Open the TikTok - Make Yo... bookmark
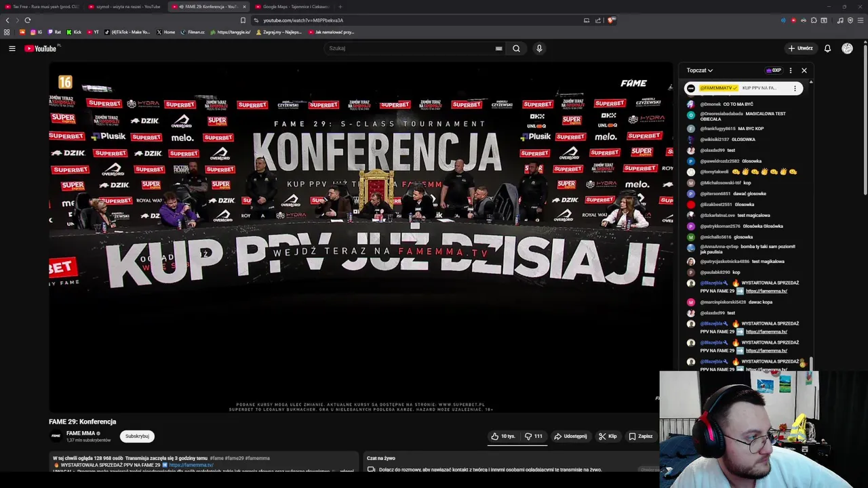 [127, 32]
